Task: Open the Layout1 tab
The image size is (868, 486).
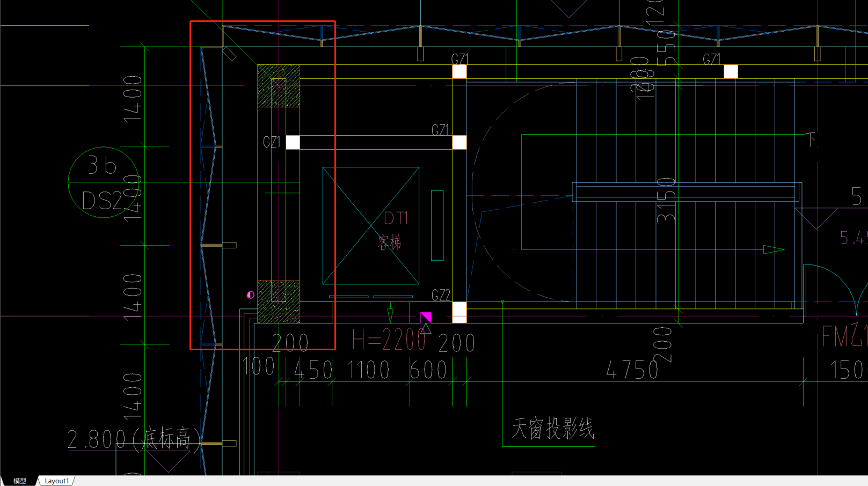Action: [57, 481]
